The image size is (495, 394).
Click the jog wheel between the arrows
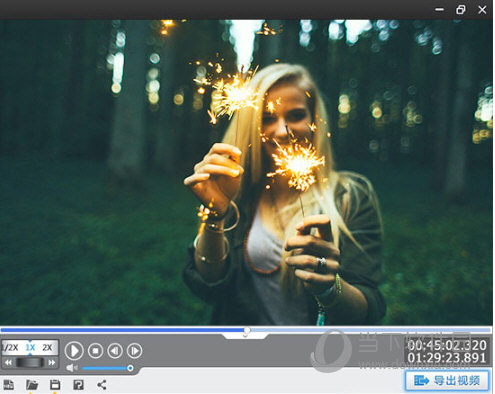coord(30,362)
